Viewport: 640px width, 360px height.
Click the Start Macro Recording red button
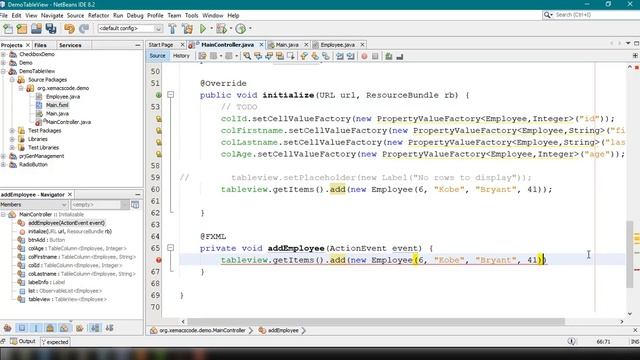point(364,56)
